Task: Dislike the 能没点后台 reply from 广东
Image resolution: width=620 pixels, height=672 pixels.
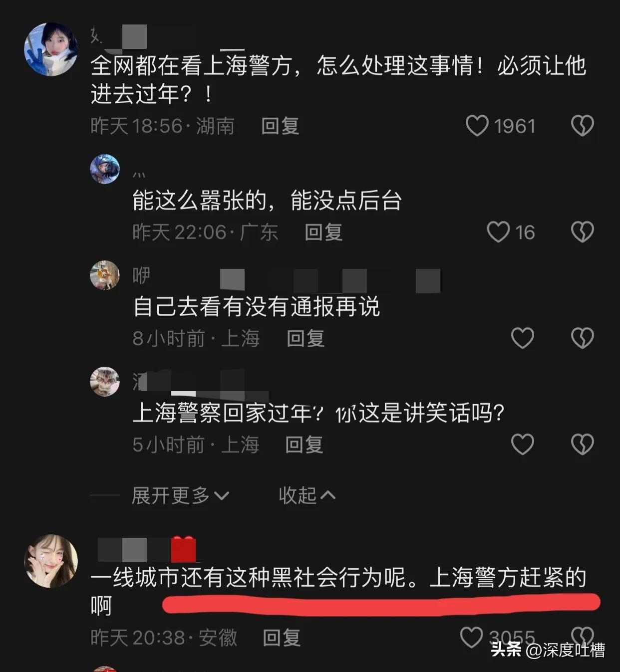Action: (582, 232)
